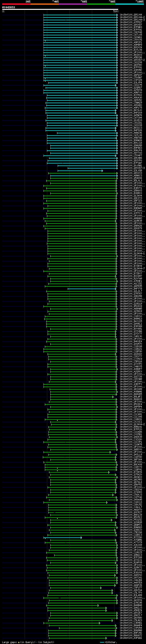Click the purple ~60% identity legend segment
146x644 pixels.
point(73,4)
